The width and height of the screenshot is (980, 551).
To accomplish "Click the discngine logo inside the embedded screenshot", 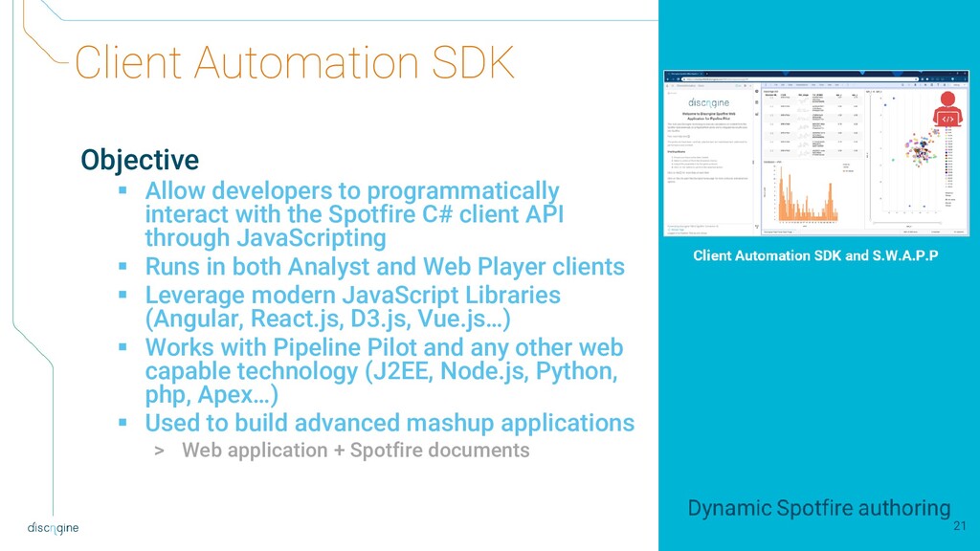I will [x=709, y=102].
